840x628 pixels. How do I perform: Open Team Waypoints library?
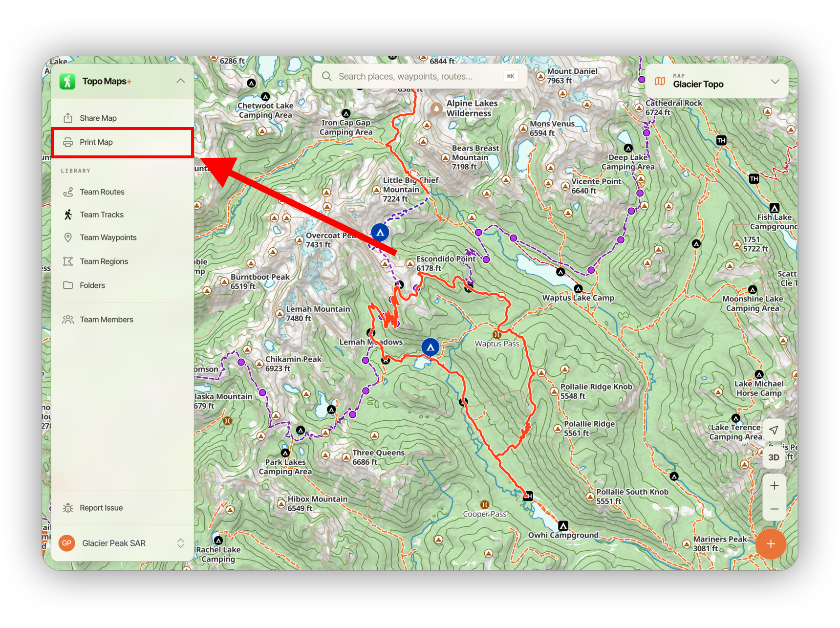(x=122, y=238)
